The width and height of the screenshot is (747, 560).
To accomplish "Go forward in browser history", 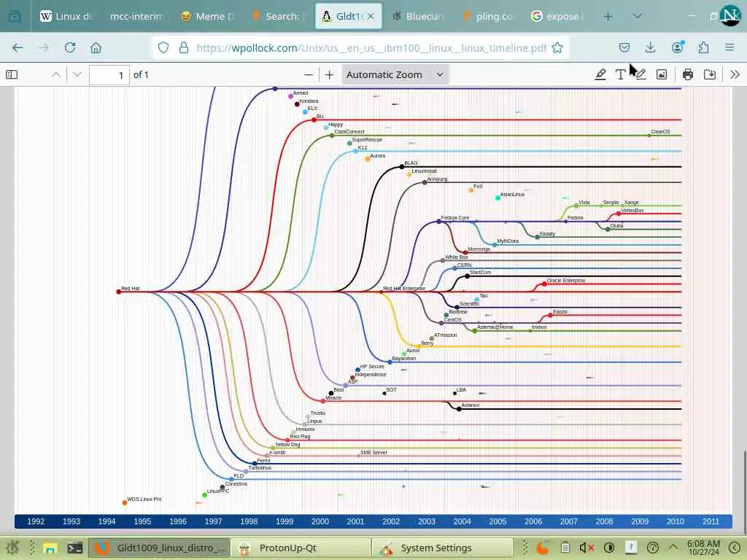I will pyautogui.click(x=44, y=47).
